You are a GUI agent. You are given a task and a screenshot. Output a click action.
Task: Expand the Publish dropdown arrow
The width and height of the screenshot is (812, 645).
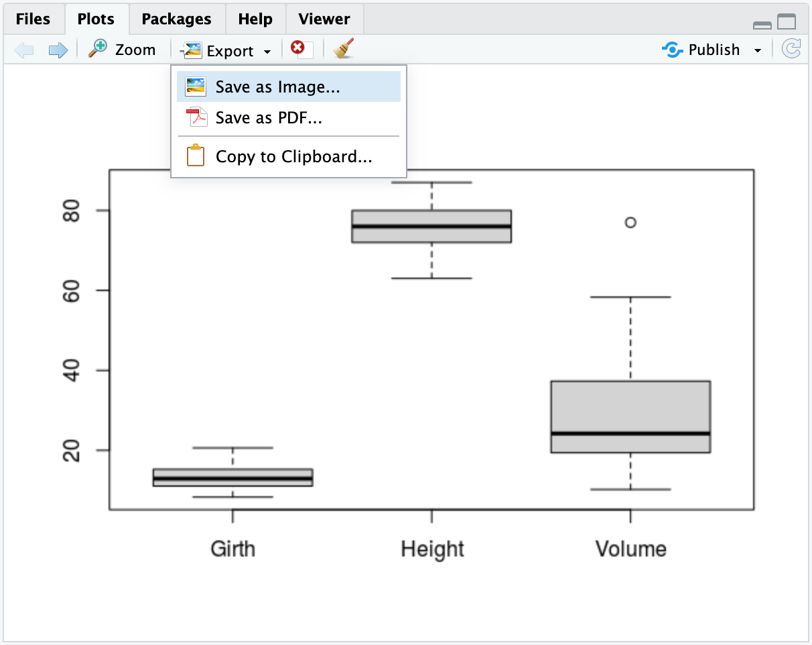(x=758, y=51)
